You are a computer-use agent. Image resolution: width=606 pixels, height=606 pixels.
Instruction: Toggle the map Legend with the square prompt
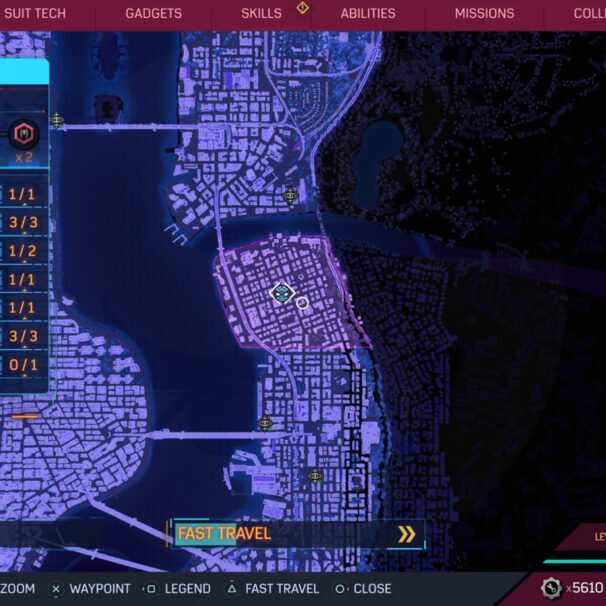tap(178, 589)
